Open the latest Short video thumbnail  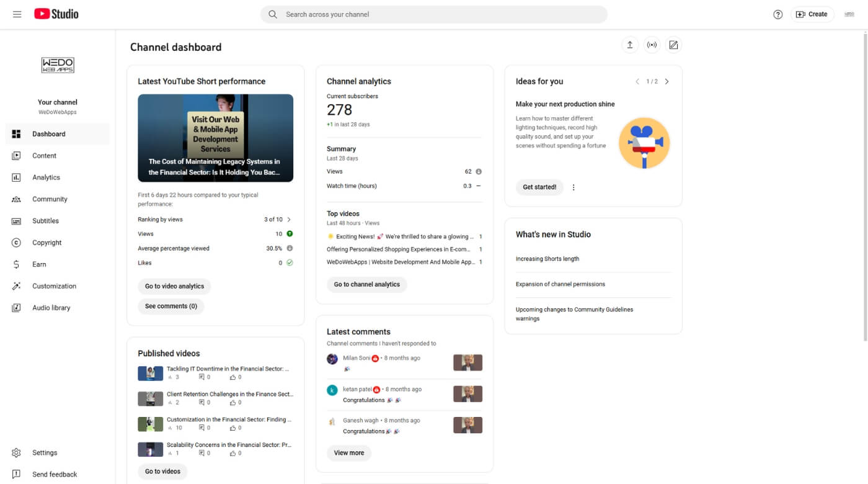tap(215, 138)
